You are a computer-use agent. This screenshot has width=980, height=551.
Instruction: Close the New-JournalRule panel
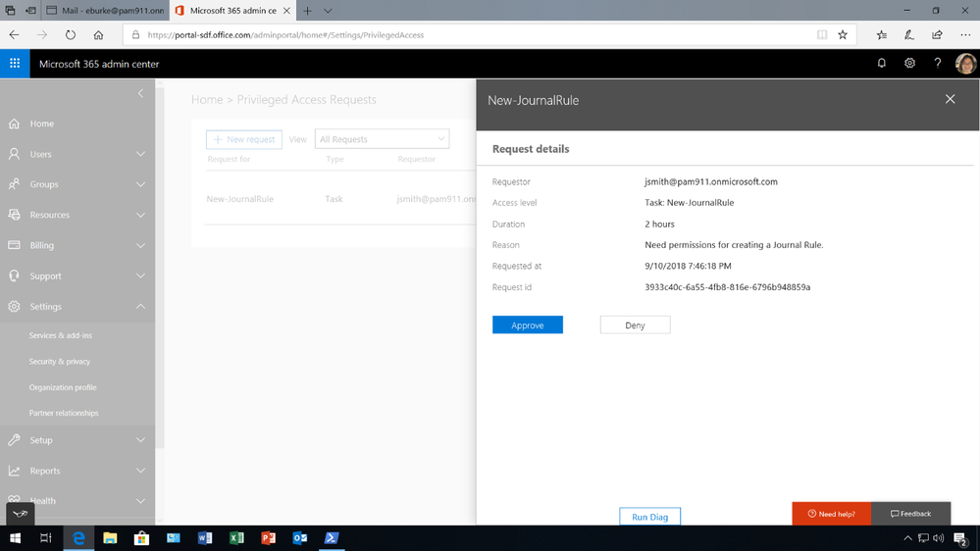click(x=950, y=99)
